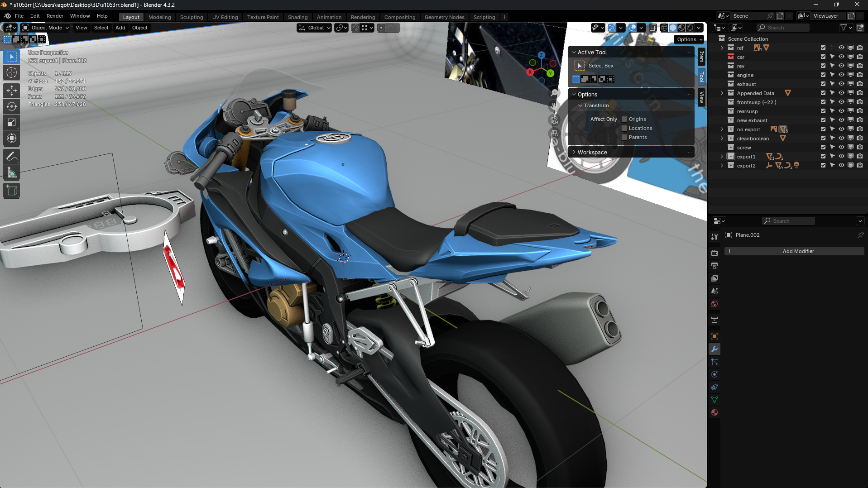Collapse the Transform subpanel
Viewport: 868px width, 488px height.
(580, 105)
